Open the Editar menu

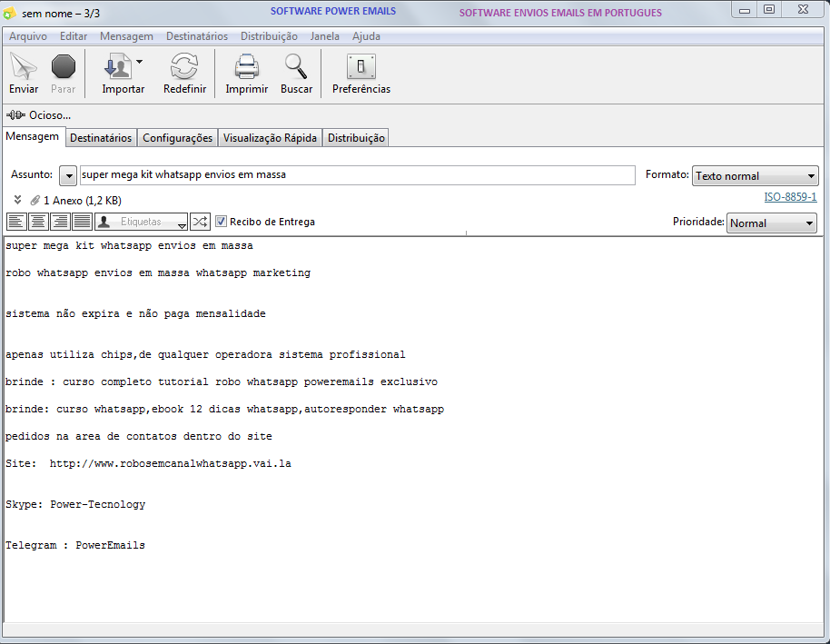click(74, 36)
